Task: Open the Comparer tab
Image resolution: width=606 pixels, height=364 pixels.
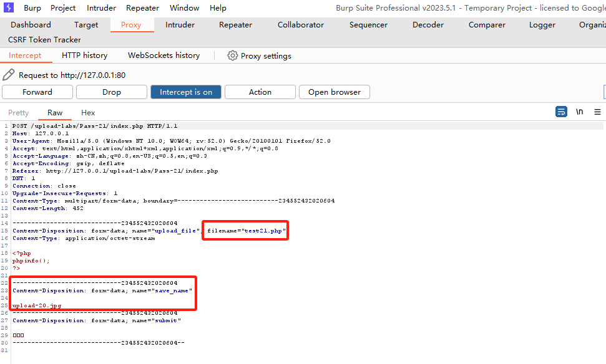Action: (x=487, y=25)
